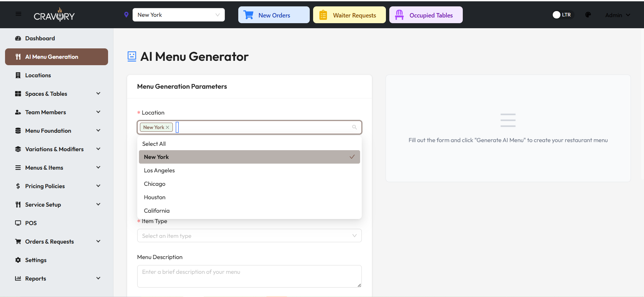Screen dimensions: 644x297
Task: Click the Dashboard gauge icon
Action: pyautogui.click(x=18, y=38)
